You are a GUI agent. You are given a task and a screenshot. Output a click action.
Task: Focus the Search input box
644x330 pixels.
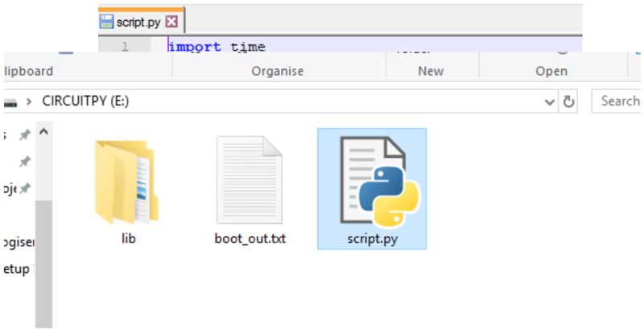tap(620, 101)
